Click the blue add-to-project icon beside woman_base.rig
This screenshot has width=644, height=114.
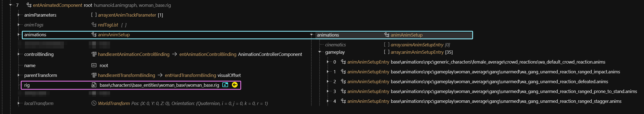[x=225, y=85]
